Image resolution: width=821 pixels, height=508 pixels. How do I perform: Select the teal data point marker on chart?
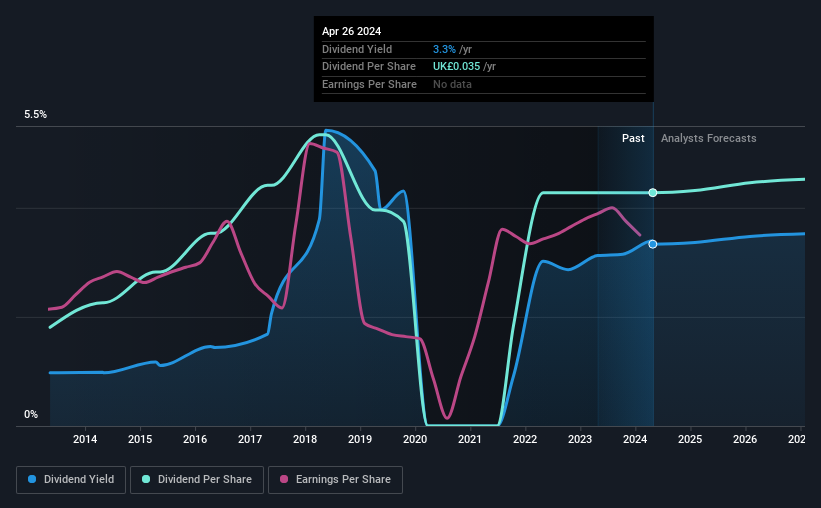(x=653, y=193)
